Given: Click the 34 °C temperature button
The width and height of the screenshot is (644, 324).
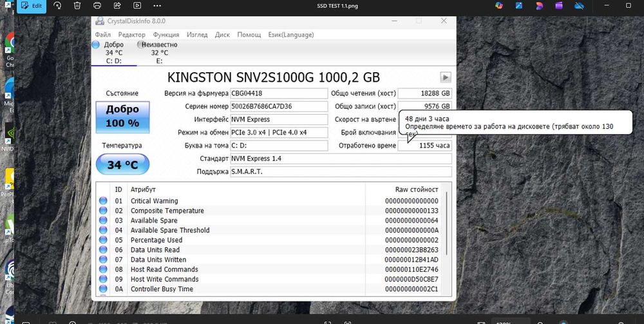Looking at the screenshot, I should pos(122,165).
